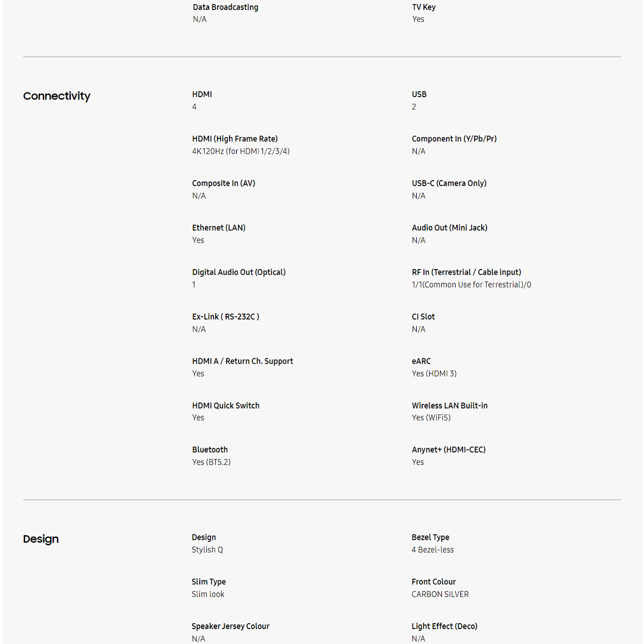Click the Yes (HDMI 3) value
Viewport: 644px width, 644px height.
coord(434,374)
